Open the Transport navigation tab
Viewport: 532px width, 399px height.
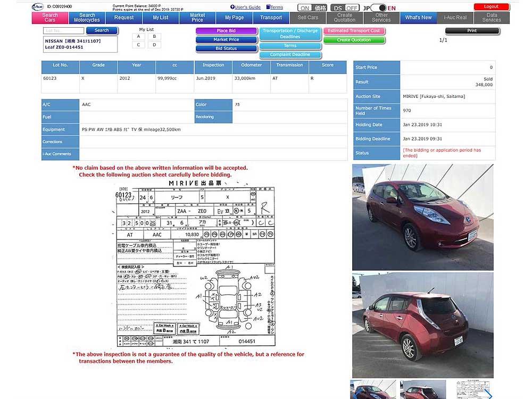click(x=271, y=18)
